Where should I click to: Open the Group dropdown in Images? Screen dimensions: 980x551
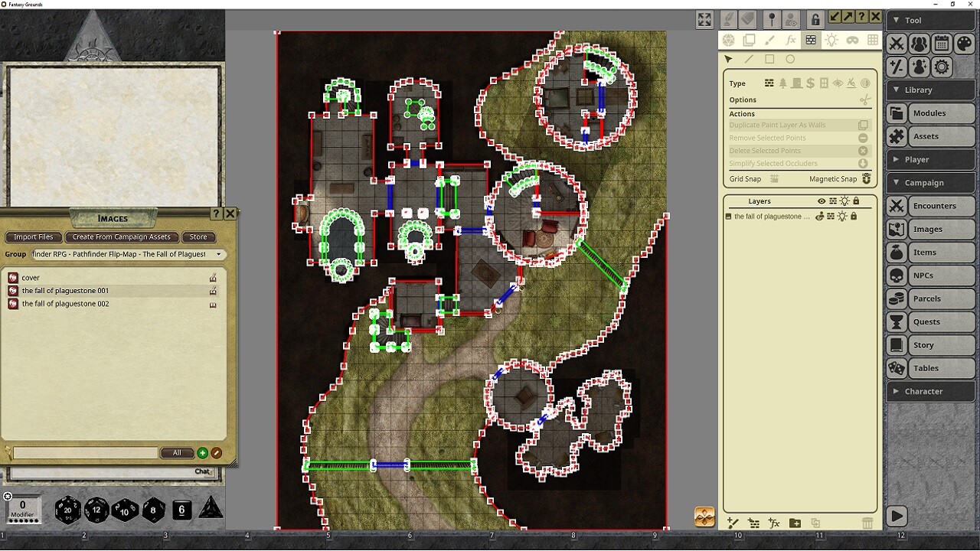(219, 254)
